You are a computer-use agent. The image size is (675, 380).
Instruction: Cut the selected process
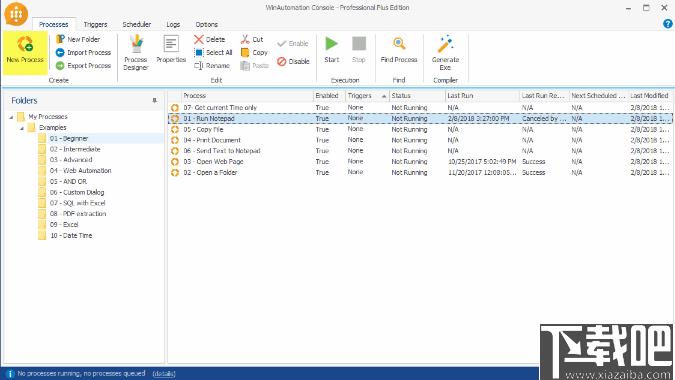click(252, 39)
